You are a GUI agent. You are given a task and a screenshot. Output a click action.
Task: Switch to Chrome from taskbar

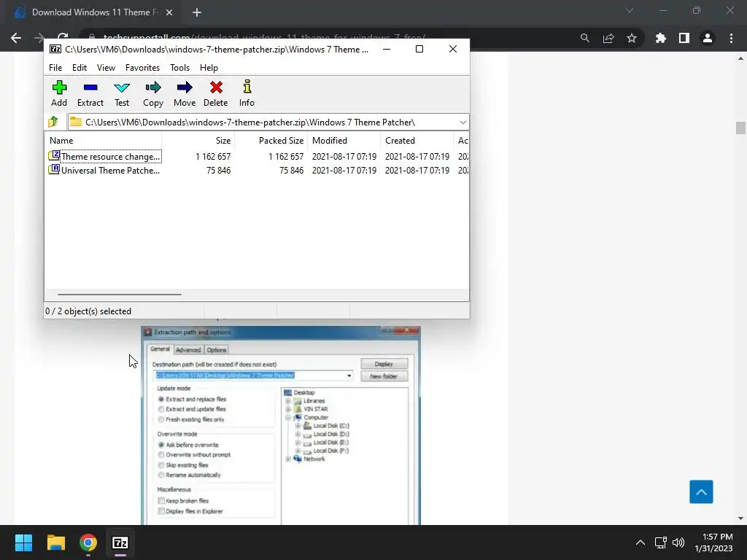[88, 542]
